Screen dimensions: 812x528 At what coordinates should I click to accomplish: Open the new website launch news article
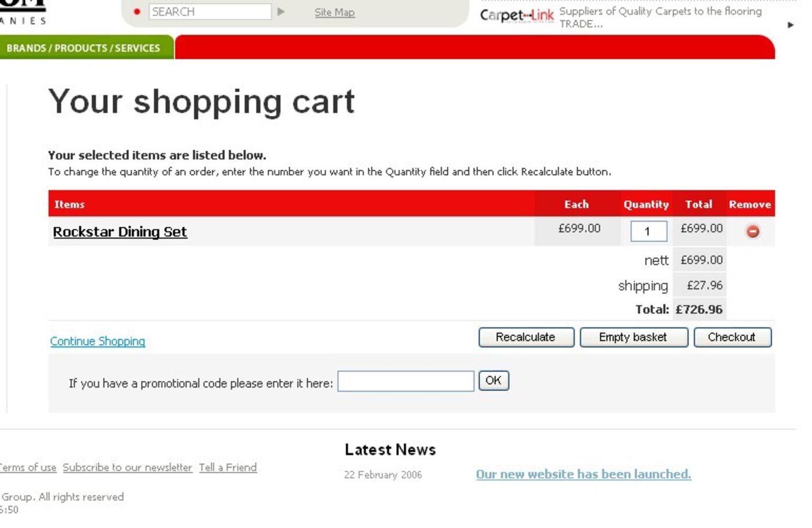pos(583,474)
